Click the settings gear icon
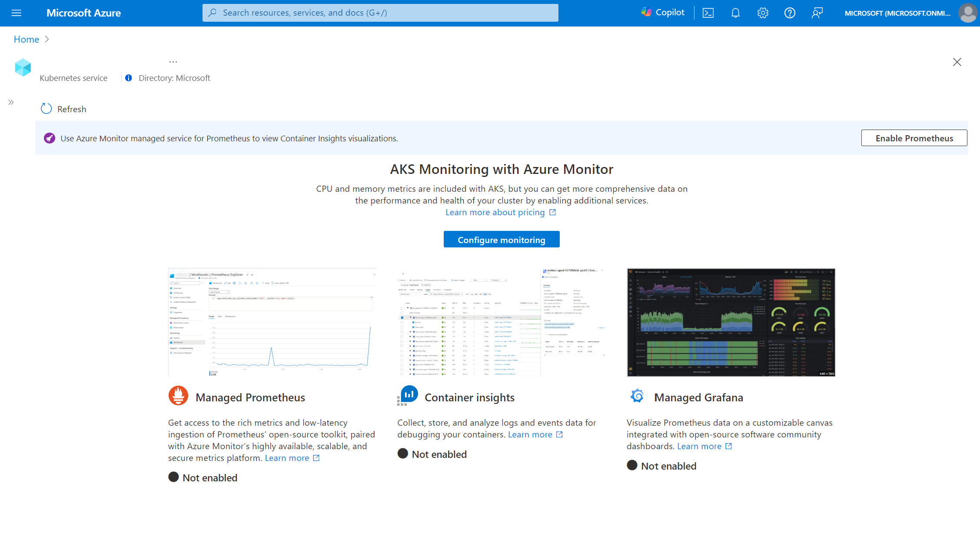 click(x=763, y=13)
